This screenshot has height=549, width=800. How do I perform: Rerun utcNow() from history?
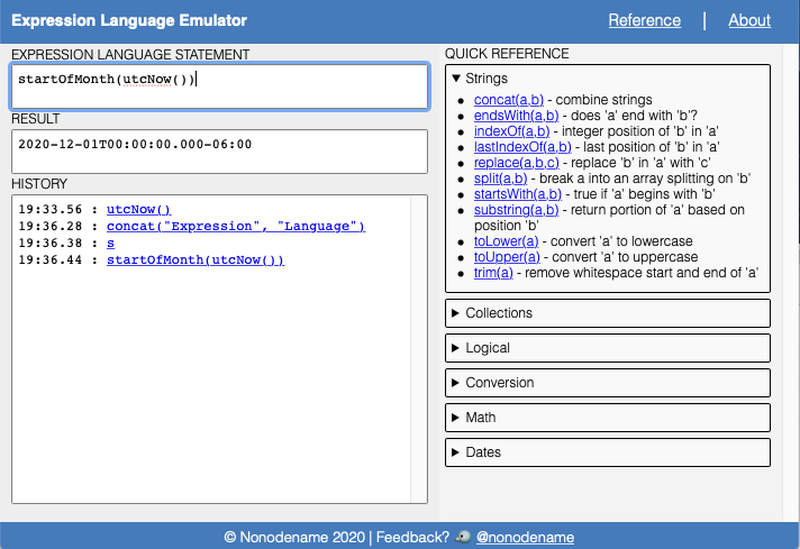coord(139,209)
